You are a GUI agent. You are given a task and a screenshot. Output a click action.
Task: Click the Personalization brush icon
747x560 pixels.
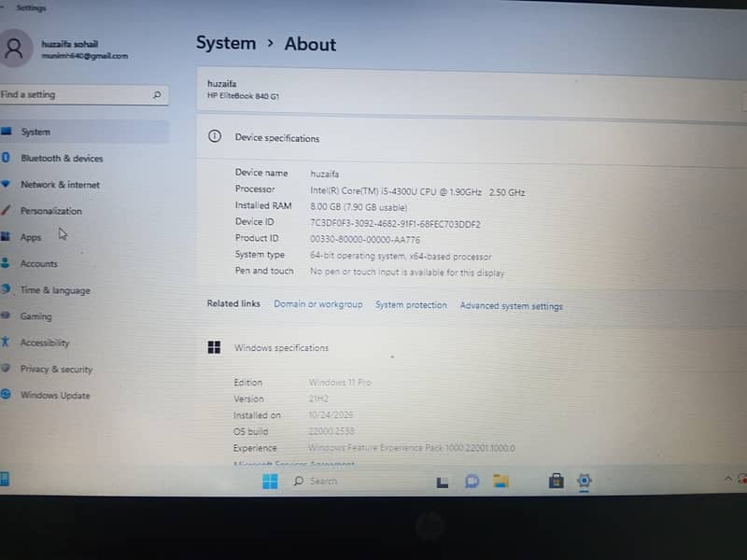pyautogui.click(x=6, y=209)
